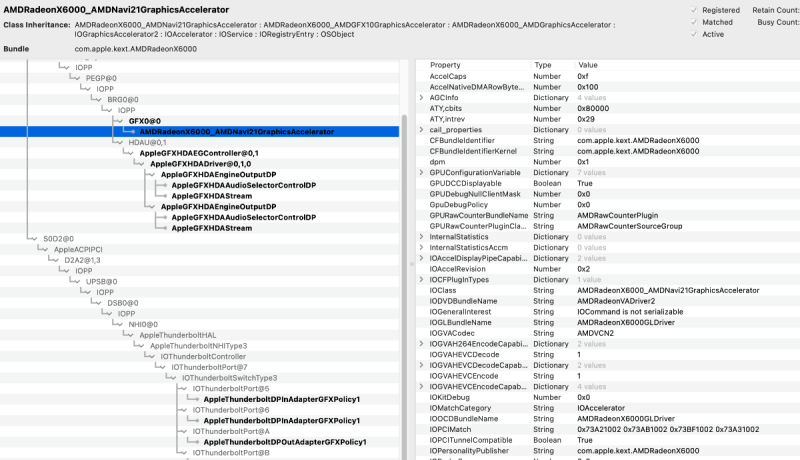Expand the IOCFPlugInTypes dictionary
The width and height of the screenshot is (800, 460).
421,279
